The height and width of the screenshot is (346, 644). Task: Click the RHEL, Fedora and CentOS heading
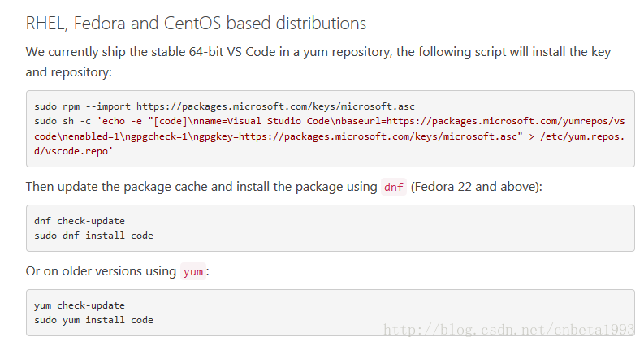coord(196,24)
